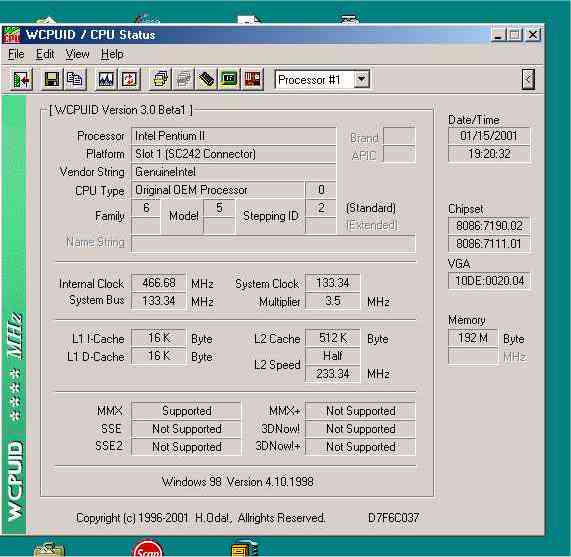Open the View menu

(x=77, y=54)
